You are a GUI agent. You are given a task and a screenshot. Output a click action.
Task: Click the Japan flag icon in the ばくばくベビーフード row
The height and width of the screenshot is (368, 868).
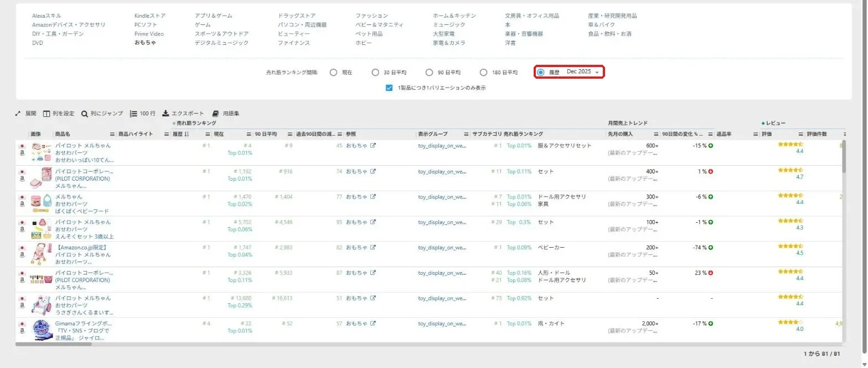(23, 197)
